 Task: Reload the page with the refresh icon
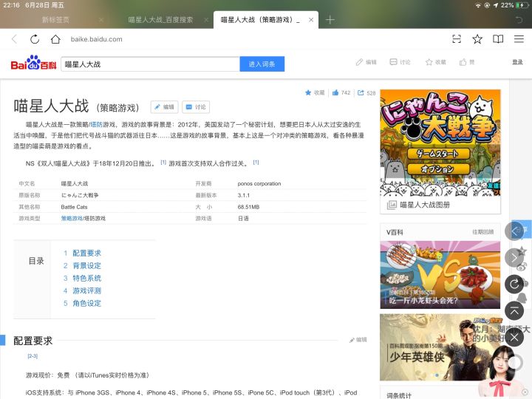tap(35, 39)
